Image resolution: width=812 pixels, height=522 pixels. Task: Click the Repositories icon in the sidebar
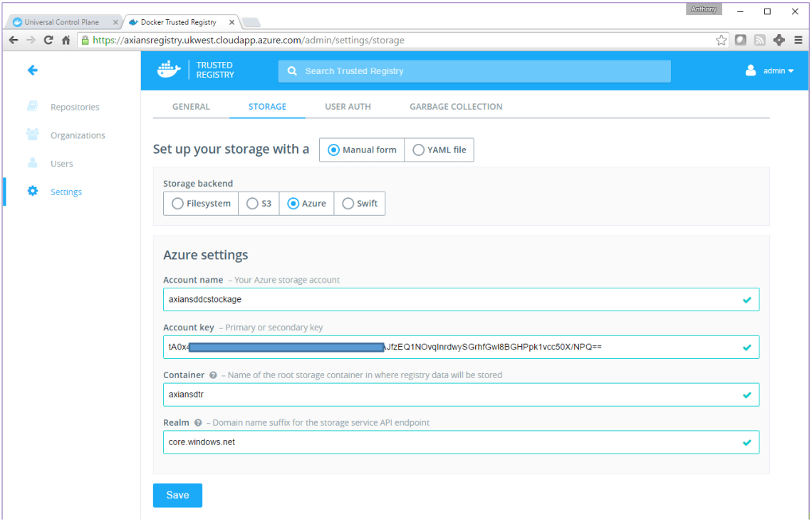(33, 107)
